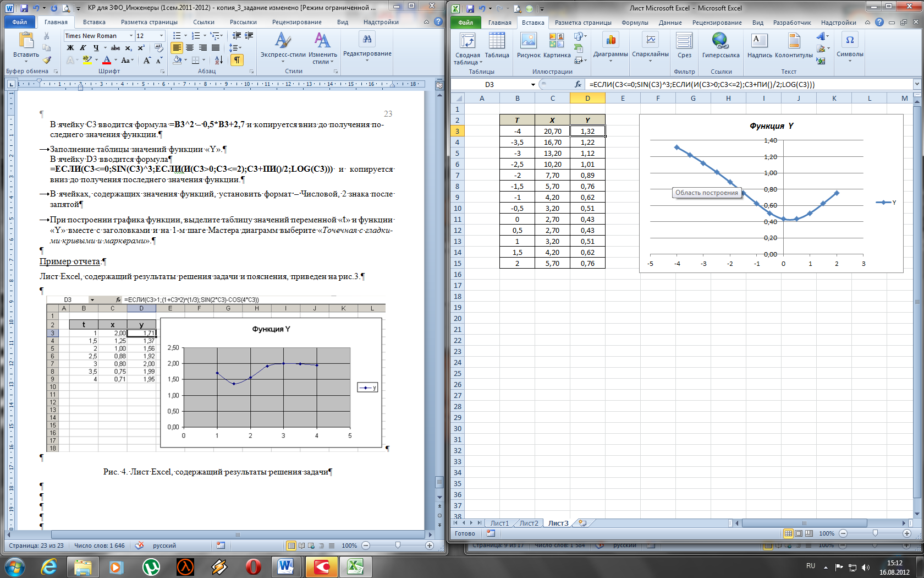
Task: Click the Windows Start button
Action: 14,566
